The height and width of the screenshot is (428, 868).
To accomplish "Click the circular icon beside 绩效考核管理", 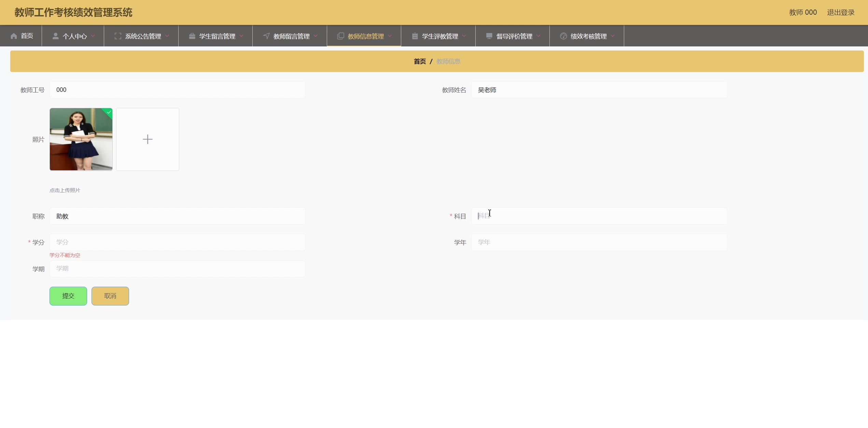I will pyautogui.click(x=563, y=36).
